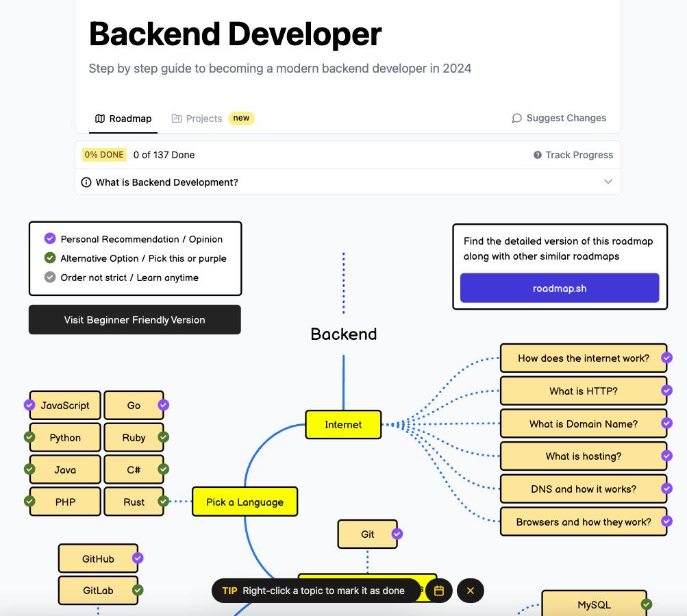Screen dimensions: 687x616
Task: Click the Suggest Changes link
Action: tap(559, 119)
